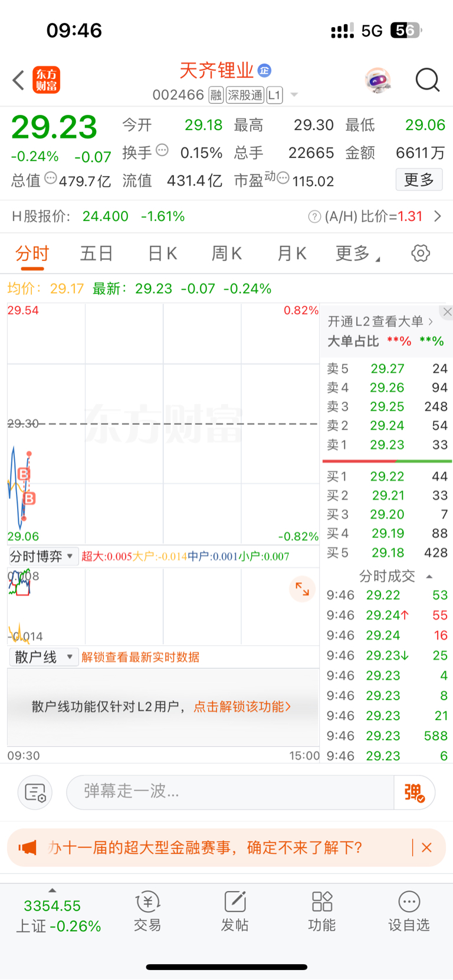This screenshot has width=453, height=980.
Task: Open 开通L2查看大单 link
Action: (380, 321)
